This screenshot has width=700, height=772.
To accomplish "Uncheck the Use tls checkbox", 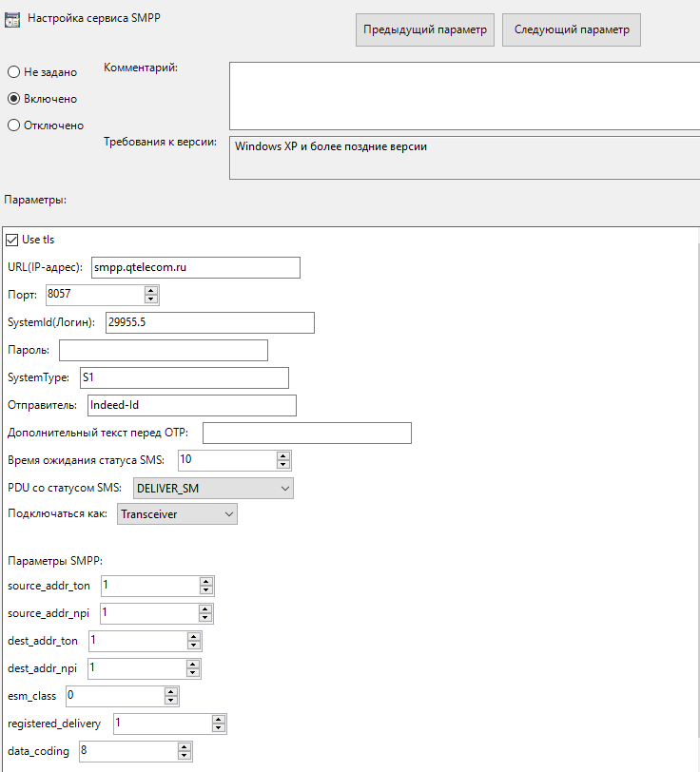I will pos(13,240).
